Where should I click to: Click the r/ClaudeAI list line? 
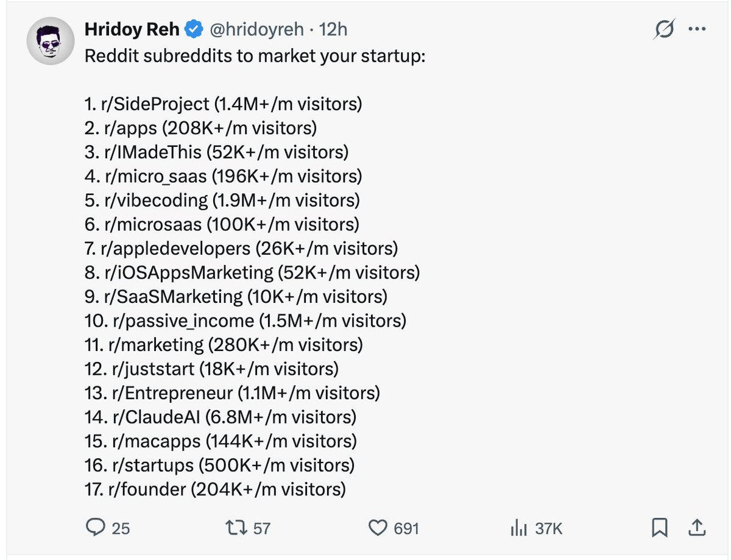coord(221,417)
